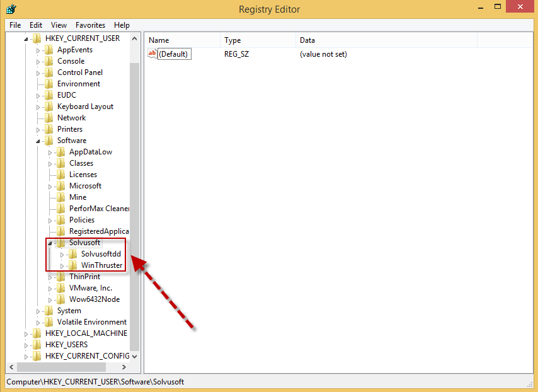Expand the Wow6432Node key
This screenshot has width=538, height=392.
(x=50, y=299)
